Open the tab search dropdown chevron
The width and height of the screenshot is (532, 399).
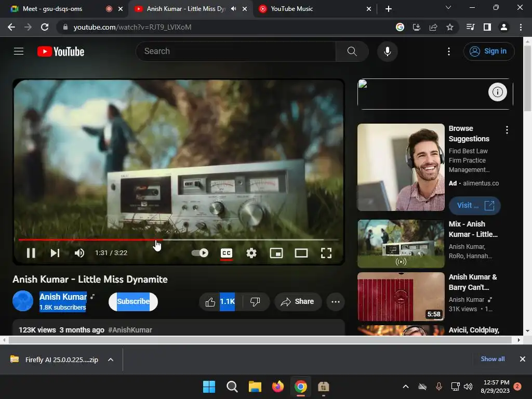(x=448, y=7)
